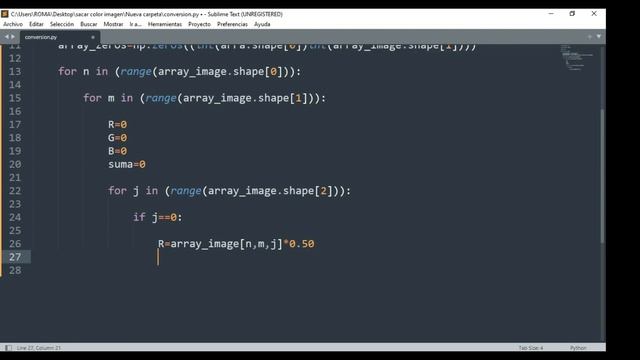Click the 'for m in' code line
This screenshot has height=360, width=640.
tap(204, 98)
